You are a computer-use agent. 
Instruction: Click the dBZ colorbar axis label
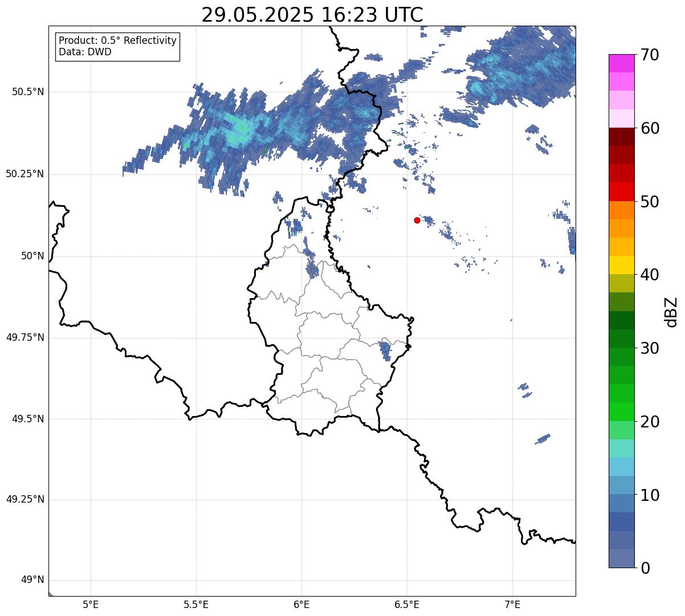tap(671, 312)
